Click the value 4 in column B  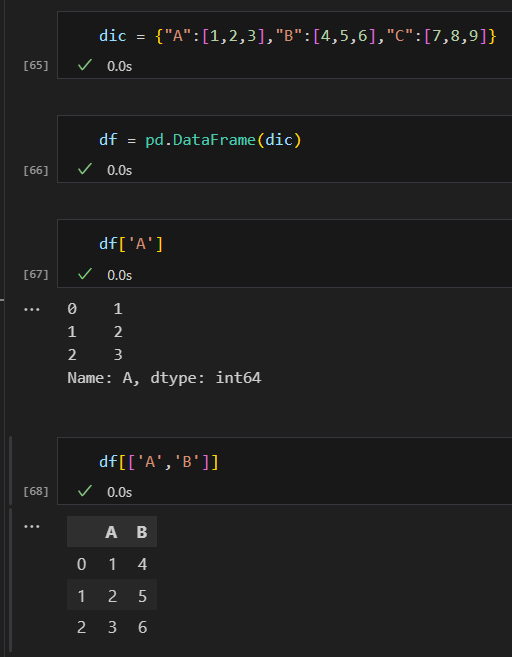(142, 564)
